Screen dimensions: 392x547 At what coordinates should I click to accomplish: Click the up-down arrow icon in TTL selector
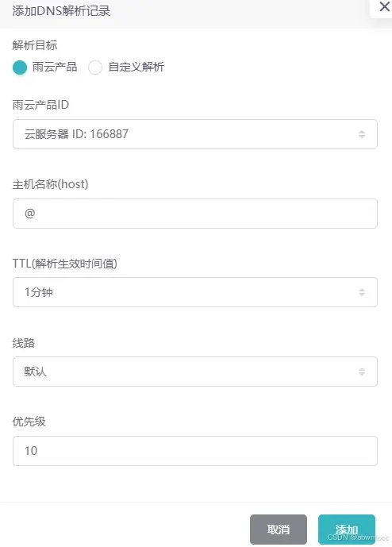coord(362,292)
